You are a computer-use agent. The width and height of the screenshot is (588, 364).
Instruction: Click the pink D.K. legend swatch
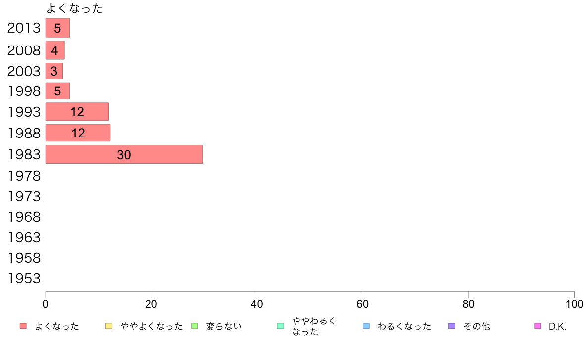(x=538, y=326)
